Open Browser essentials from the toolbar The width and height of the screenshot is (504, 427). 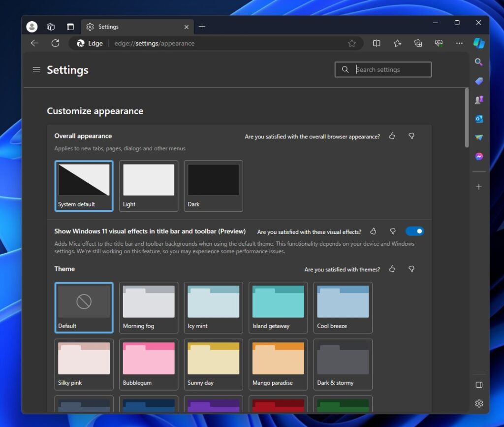[439, 43]
